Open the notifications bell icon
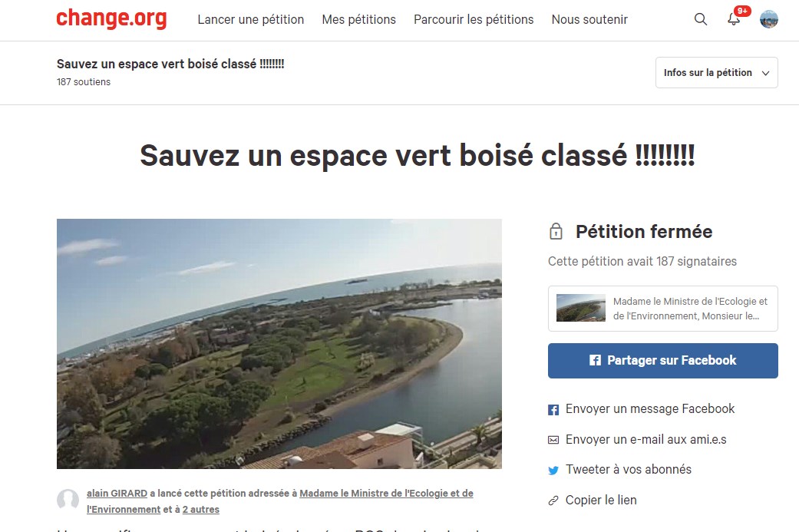The width and height of the screenshot is (799, 532). (x=733, y=19)
